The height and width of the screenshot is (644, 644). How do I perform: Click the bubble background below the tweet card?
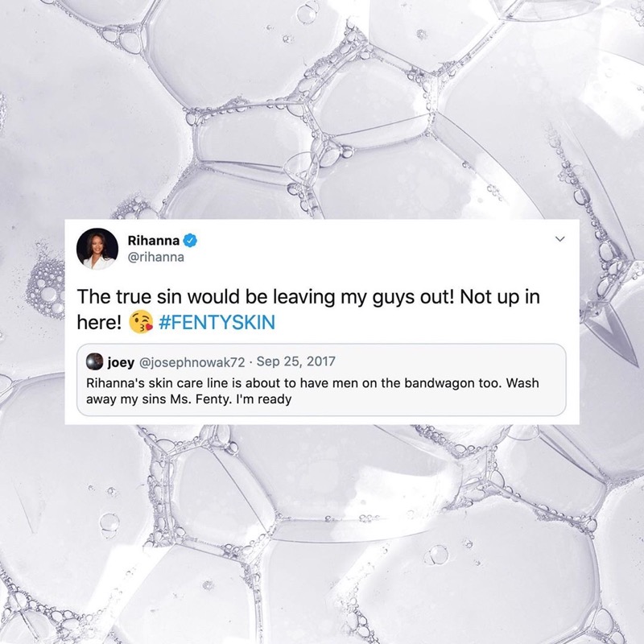coord(322,534)
